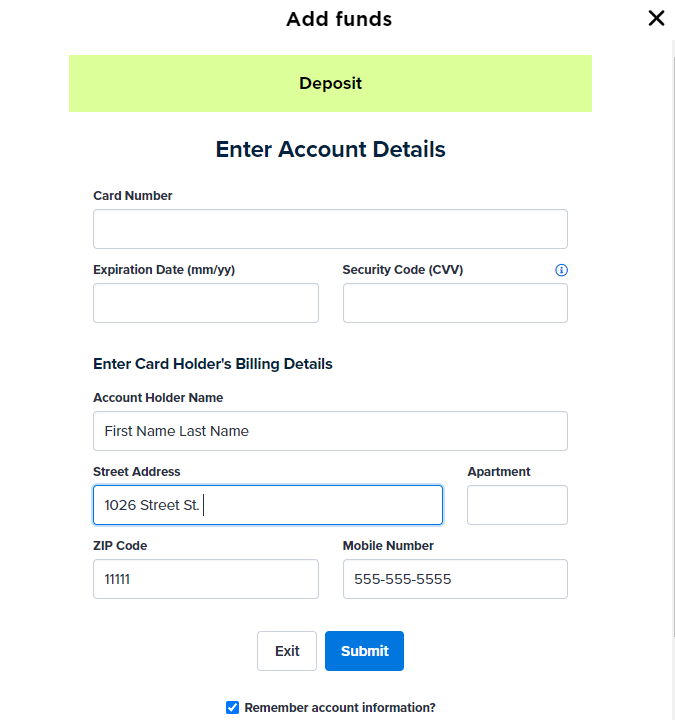Click the 'Remember account information?' label text
Image resolution: width=675 pixels, height=720 pixels.
[340, 708]
